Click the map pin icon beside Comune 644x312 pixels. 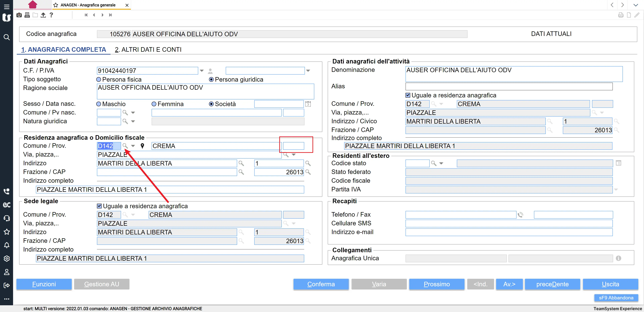[x=142, y=146]
